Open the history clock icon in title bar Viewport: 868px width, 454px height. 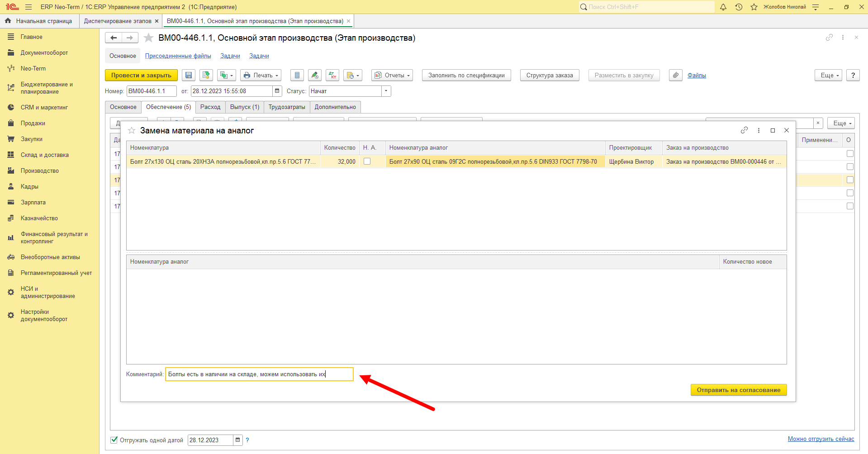tap(739, 7)
